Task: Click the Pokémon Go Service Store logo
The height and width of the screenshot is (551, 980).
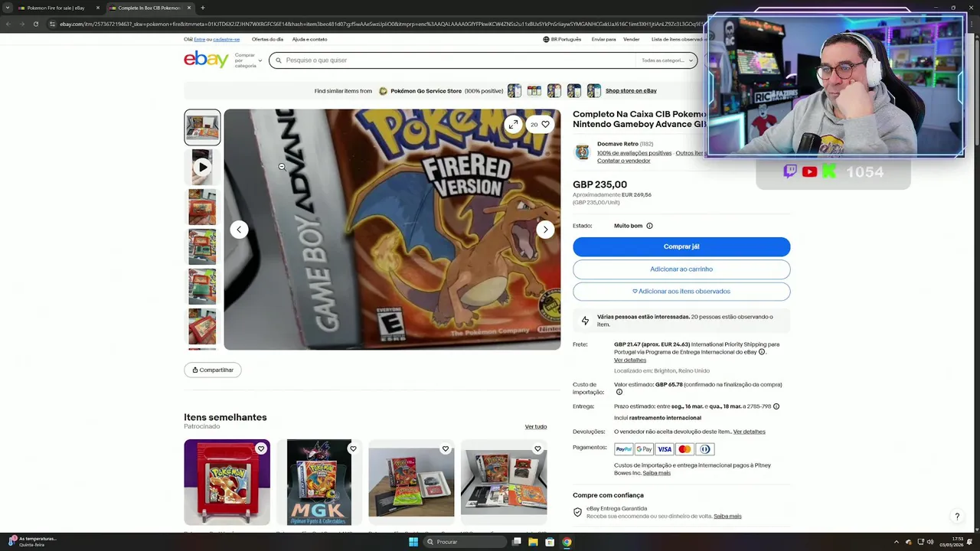Action: [383, 91]
